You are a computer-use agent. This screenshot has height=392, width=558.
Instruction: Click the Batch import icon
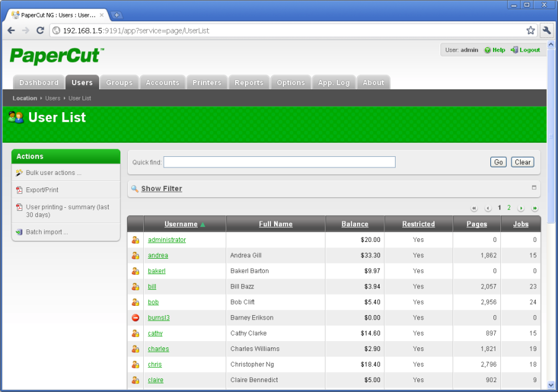pos(19,232)
